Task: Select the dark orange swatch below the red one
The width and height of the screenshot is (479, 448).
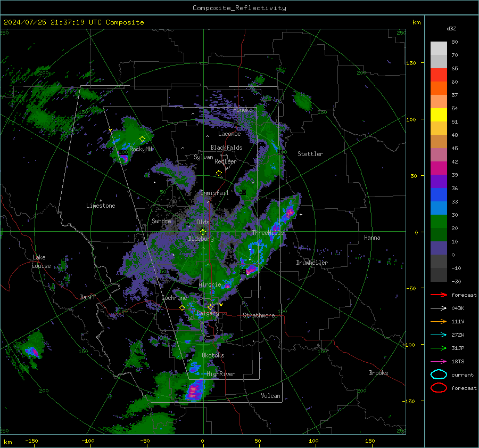Action: [439, 88]
